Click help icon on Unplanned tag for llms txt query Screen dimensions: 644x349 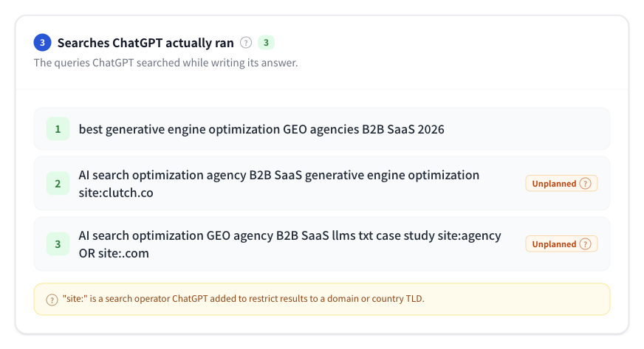click(x=585, y=244)
